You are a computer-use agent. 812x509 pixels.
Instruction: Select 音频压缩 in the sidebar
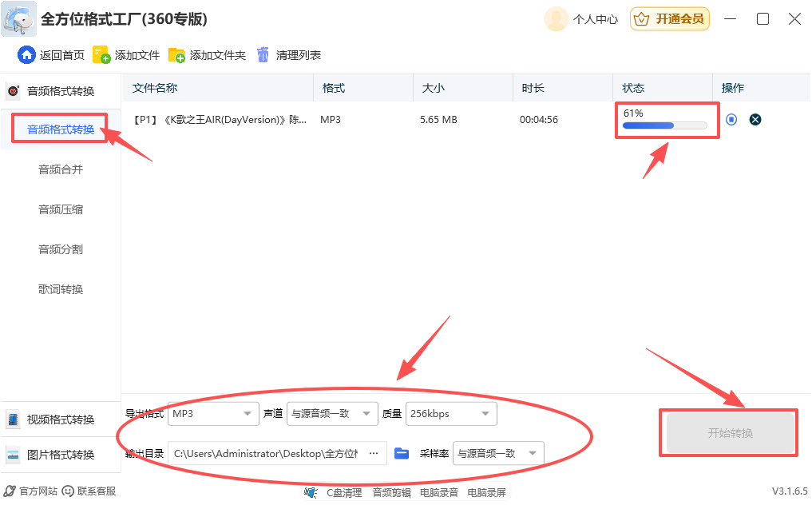61,209
